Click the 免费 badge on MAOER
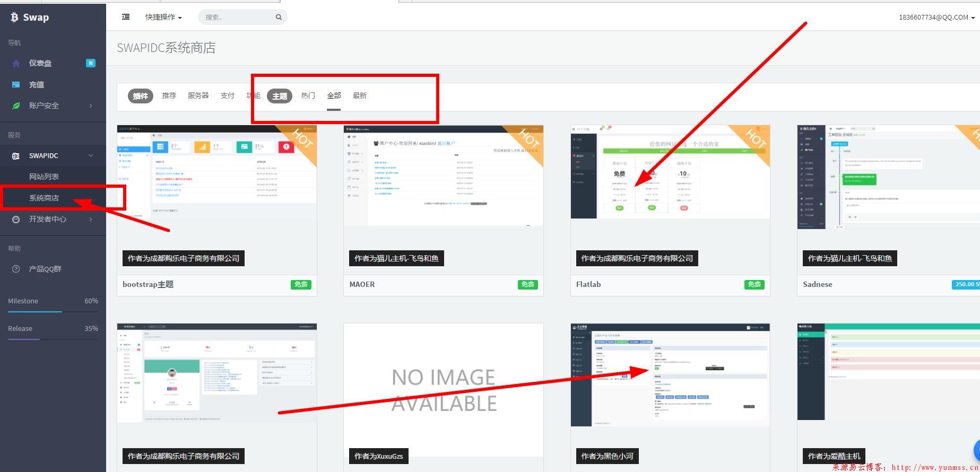980x472 pixels. point(528,285)
